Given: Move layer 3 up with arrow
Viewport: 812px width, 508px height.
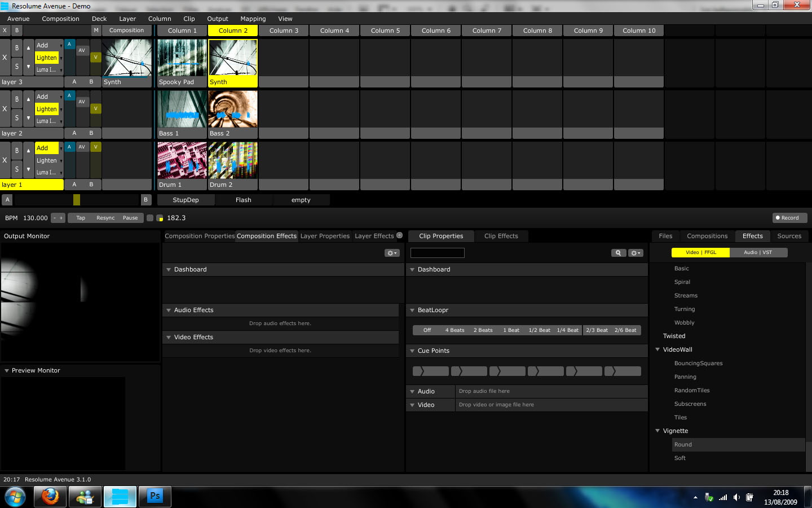Looking at the screenshot, I should [28, 48].
